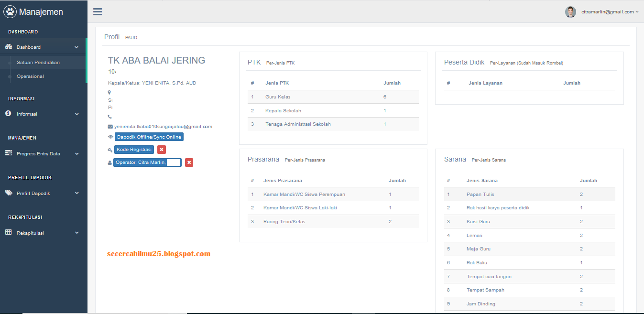Select the Papan Tulis row in Sarana
The height and width of the screenshot is (314, 644).
click(x=530, y=195)
